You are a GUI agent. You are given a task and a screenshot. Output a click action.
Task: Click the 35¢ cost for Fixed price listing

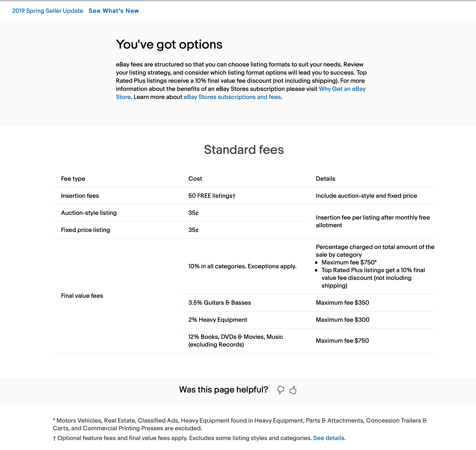click(x=193, y=230)
